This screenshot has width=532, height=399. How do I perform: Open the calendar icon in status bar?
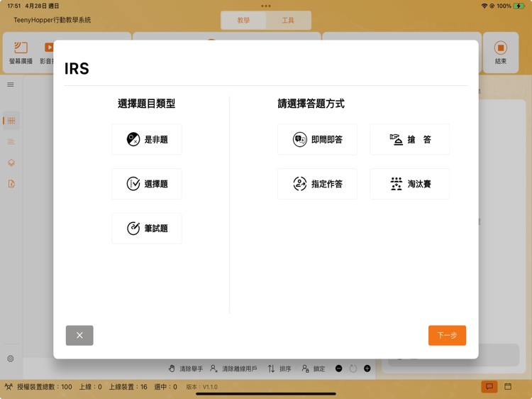(508, 386)
